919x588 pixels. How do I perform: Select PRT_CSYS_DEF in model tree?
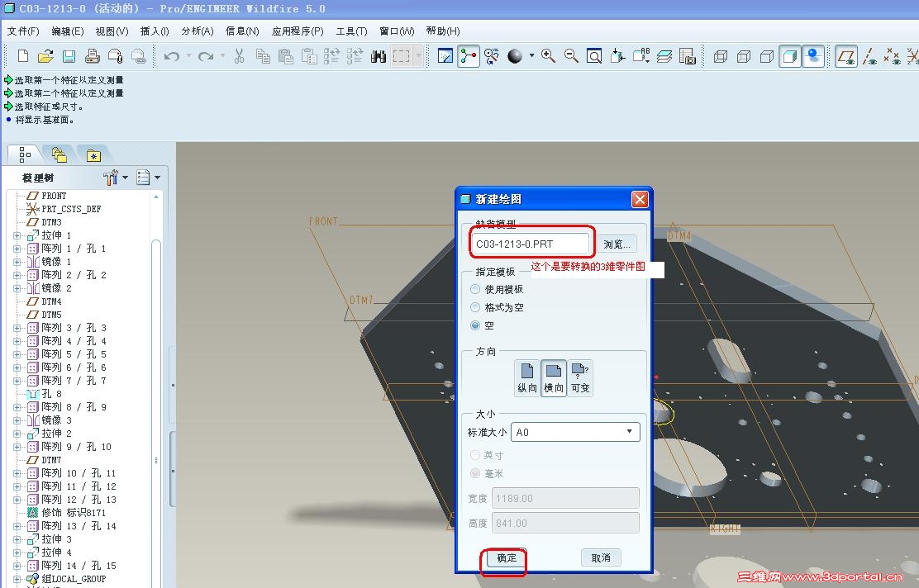tap(71, 209)
